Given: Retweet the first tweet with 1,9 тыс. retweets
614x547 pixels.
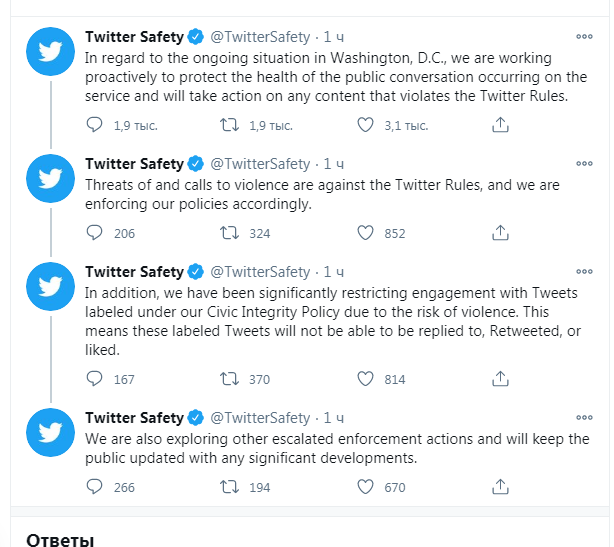Looking at the screenshot, I should 229,125.
